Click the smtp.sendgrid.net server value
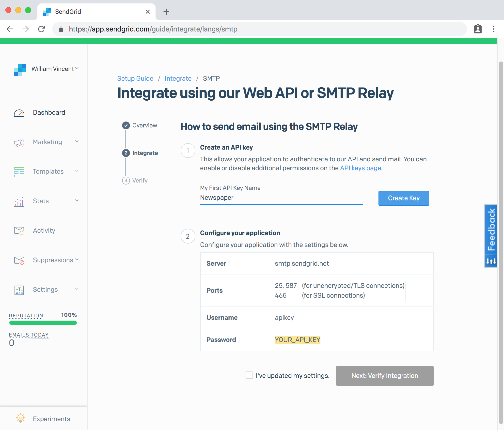 (x=302, y=263)
